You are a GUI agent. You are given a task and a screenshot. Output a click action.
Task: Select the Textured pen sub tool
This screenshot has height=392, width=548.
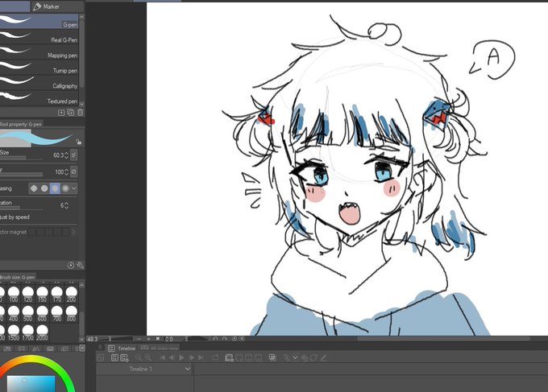(x=39, y=97)
